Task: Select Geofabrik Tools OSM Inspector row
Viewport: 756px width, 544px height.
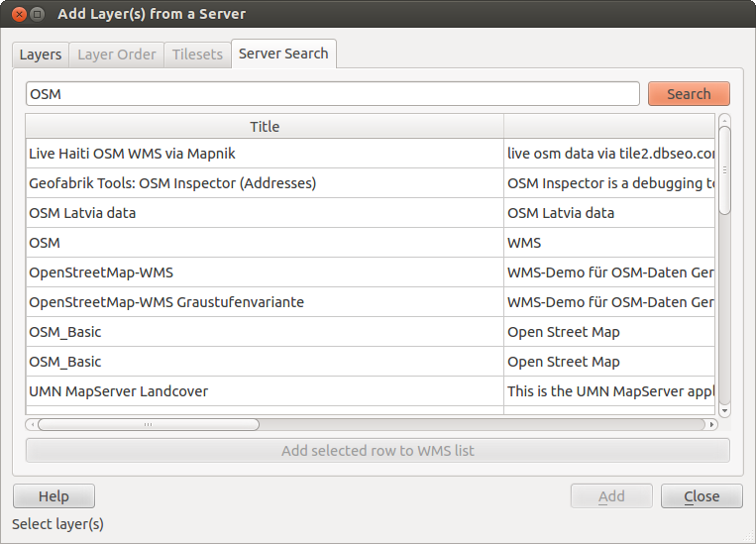Action: pos(172,183)
